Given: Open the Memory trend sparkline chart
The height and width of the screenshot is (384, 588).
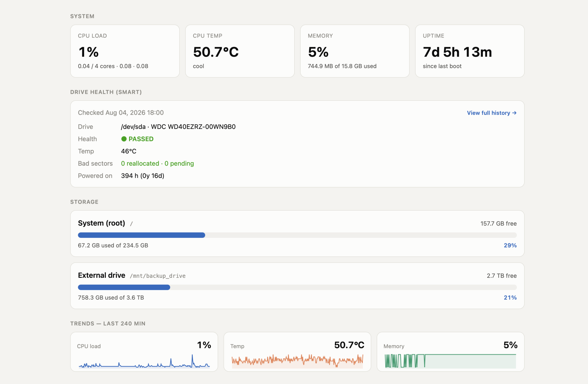Looking at the screenshot, I should 450,361.
